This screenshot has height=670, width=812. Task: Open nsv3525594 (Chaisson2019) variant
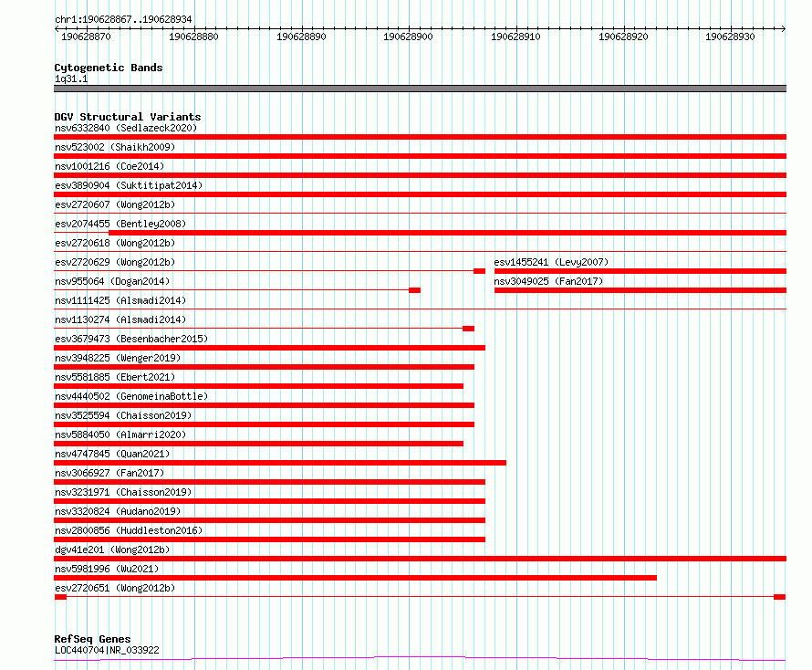[123, 415]
